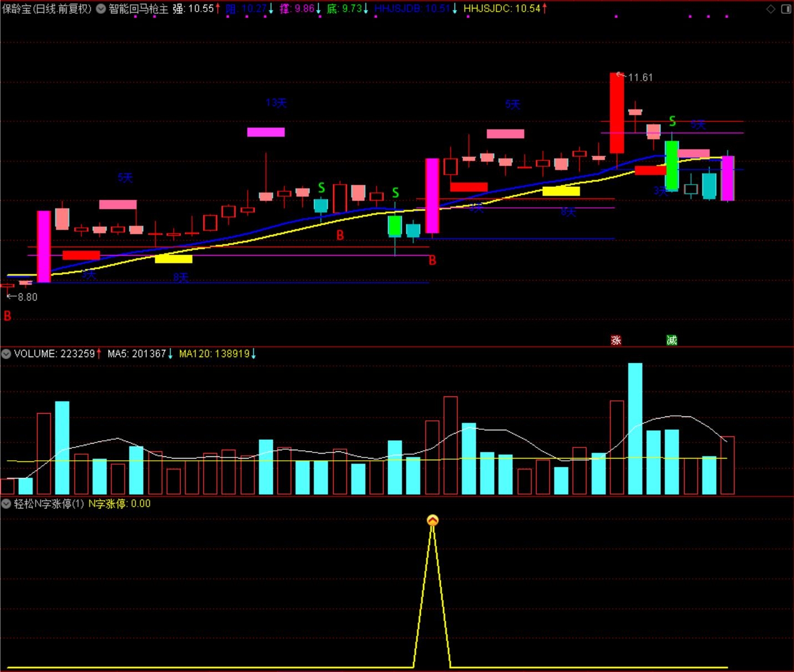Click the 8.80 low price label
Image resolution: width=794 pixels, height=672 pixels.
27,297
